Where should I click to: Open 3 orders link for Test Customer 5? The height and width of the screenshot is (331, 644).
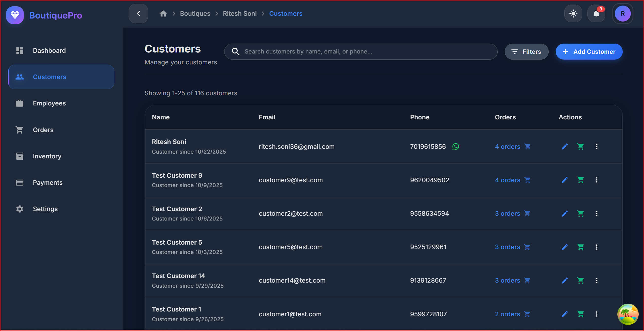pyautogui.click(x=507, y=247)
